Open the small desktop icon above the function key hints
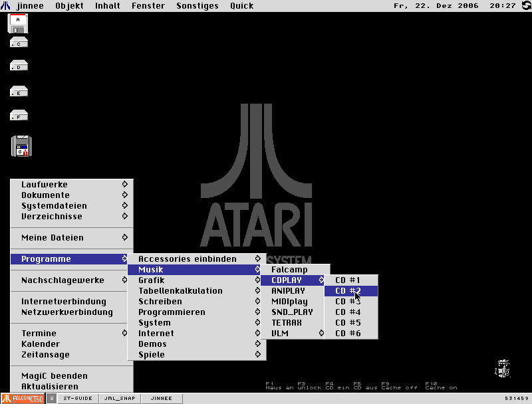Screen dimensions: 532x404 click(x=503, y=368)
